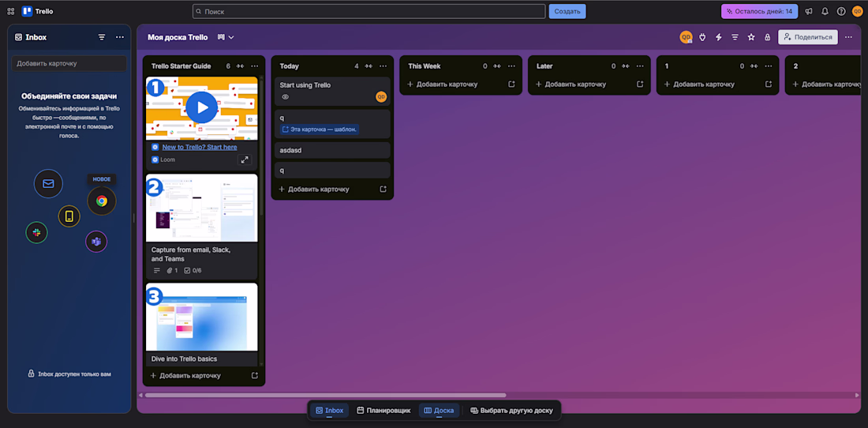868x428 pixels.
Task: Open the Power-Ups plug icon
Action: [702, 37]
